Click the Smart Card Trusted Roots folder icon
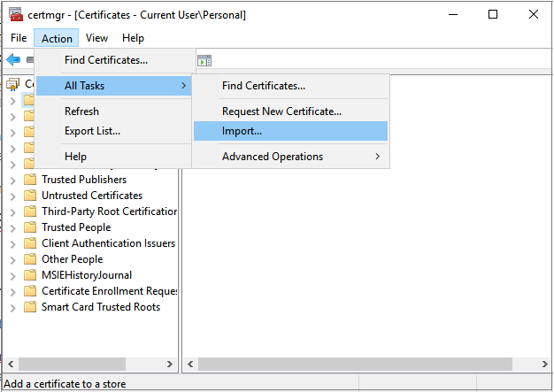Screen dimensions: 554x392 pyautogui.click(x=29, y=307)
